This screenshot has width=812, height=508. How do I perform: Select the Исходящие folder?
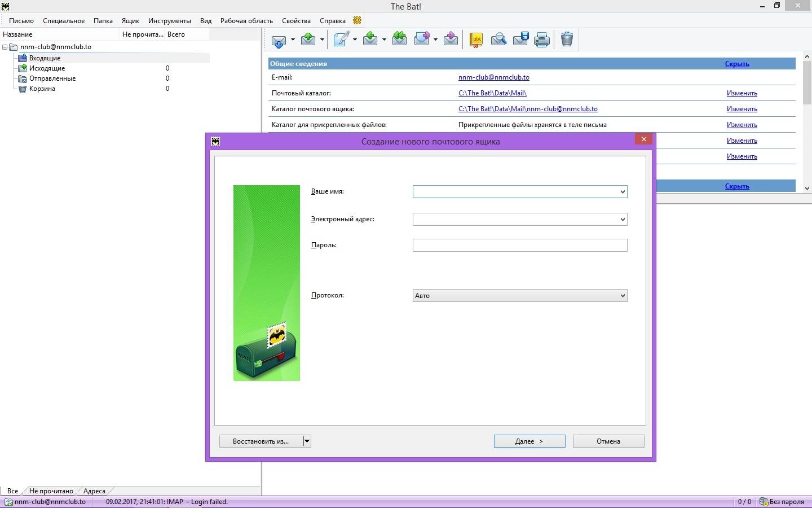pyautogui.click(x=47, y=68)
